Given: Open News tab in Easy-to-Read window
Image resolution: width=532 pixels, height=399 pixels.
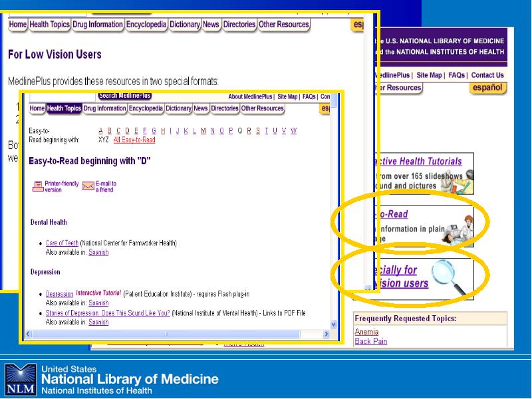Looking at the screenshot, I should (x=201, y=108).
